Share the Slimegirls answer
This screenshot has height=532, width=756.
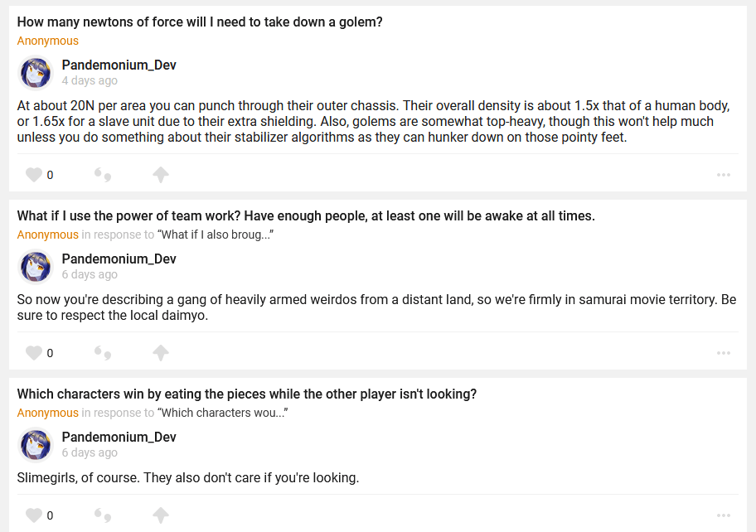161,515
